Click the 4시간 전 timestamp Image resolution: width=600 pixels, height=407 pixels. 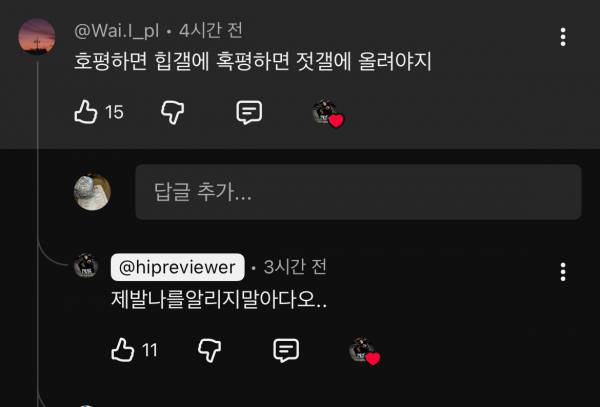210,30
